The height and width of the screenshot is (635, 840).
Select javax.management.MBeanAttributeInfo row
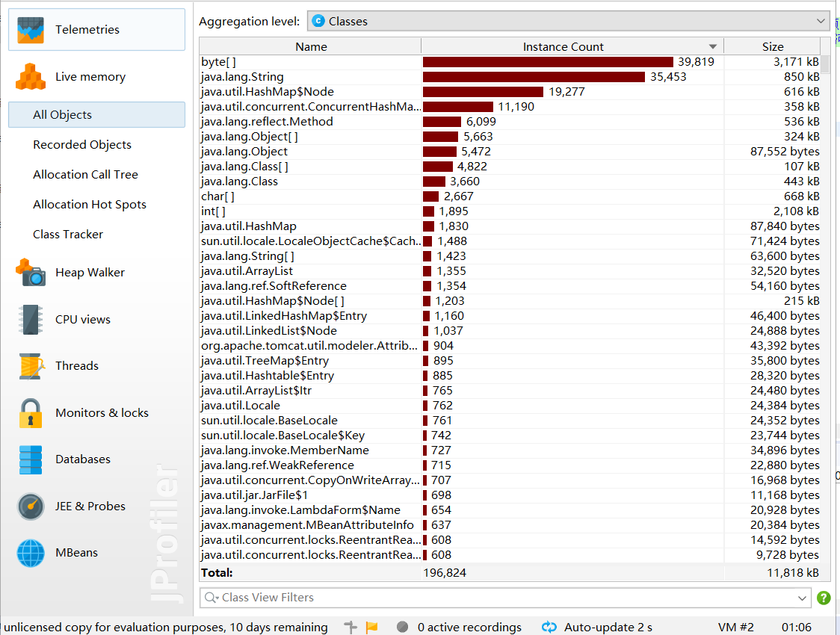(510, 525)
